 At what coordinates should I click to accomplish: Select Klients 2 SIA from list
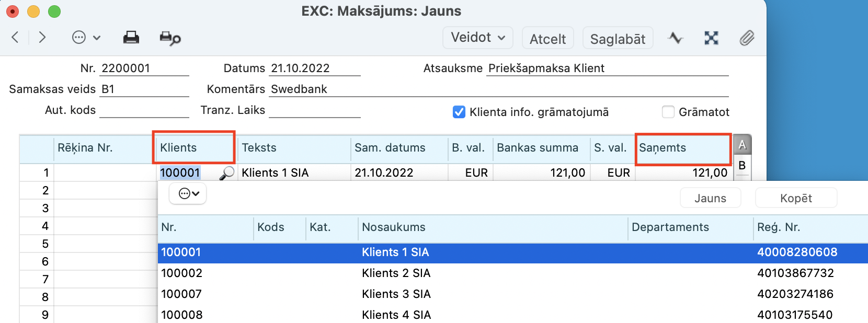tap(396, 273)
